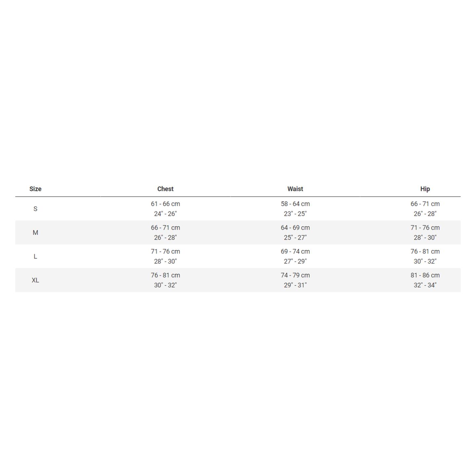Click the 74 - 79 cm waist cell
The width and height of the screenshot is (476, 476).
click(295, 275)
